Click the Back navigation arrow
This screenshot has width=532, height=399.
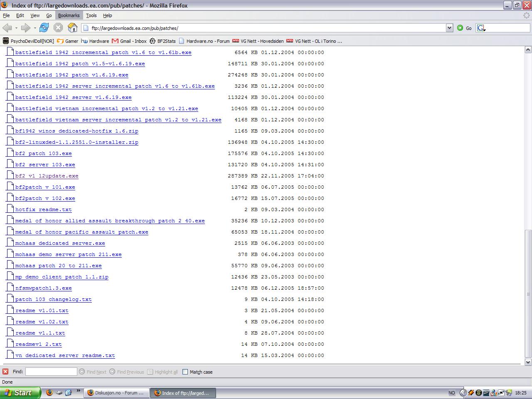click(x=7, y=28)
